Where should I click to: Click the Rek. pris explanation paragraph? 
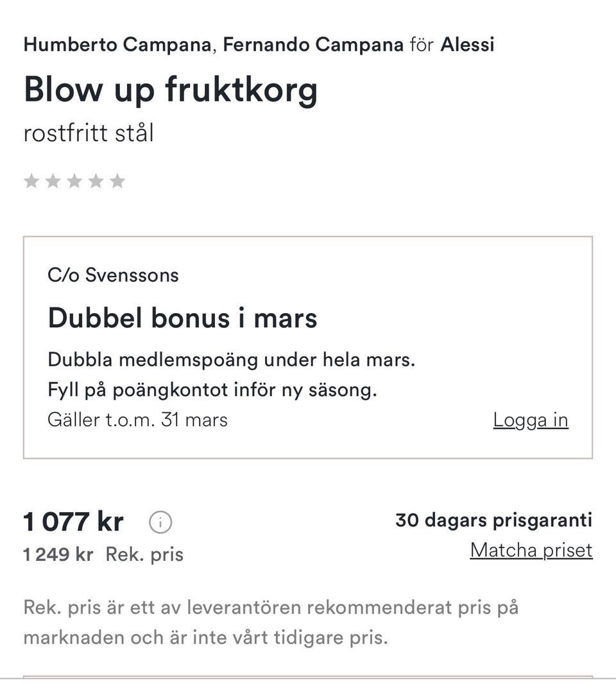click(x=271, y=622)
